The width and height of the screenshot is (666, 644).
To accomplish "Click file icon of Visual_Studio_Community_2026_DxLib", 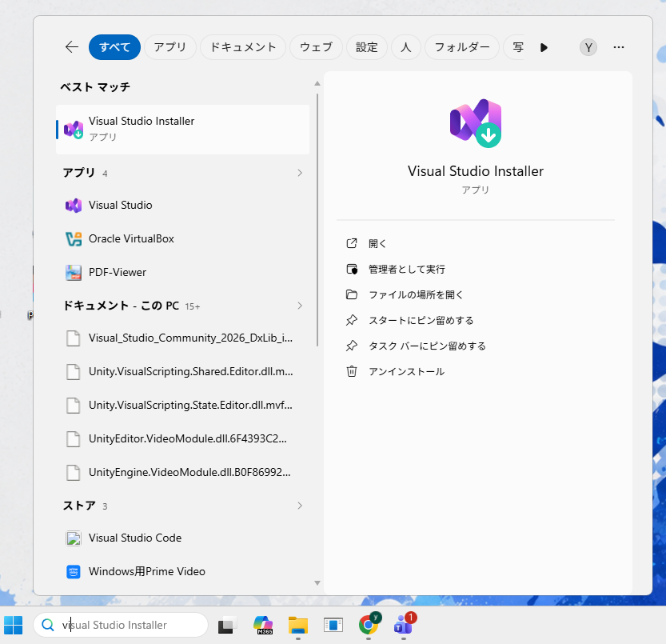I will (73, 338).
